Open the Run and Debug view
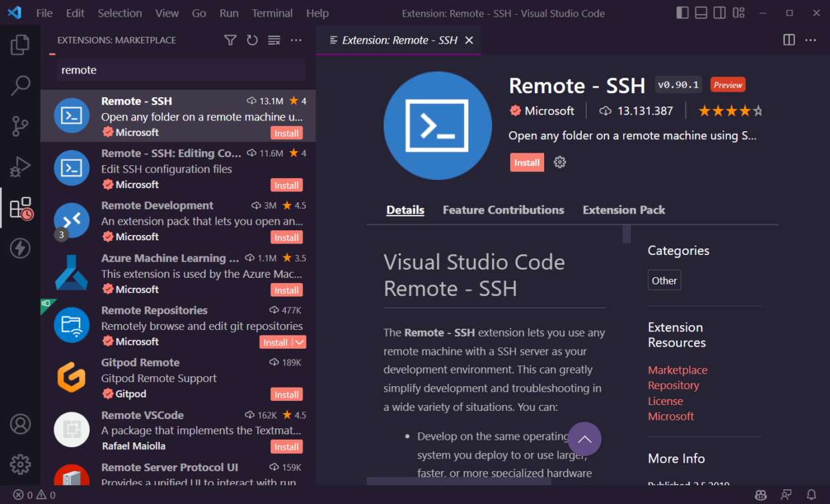Viewport: 830px width, 504px height. tap(20, 167)
